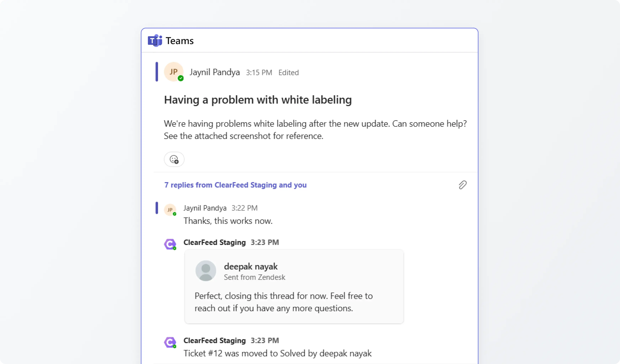Screen dimensions: 620x364
Task: Click deepak nayak's gray profile picture
Action: (x=206, y=271)
